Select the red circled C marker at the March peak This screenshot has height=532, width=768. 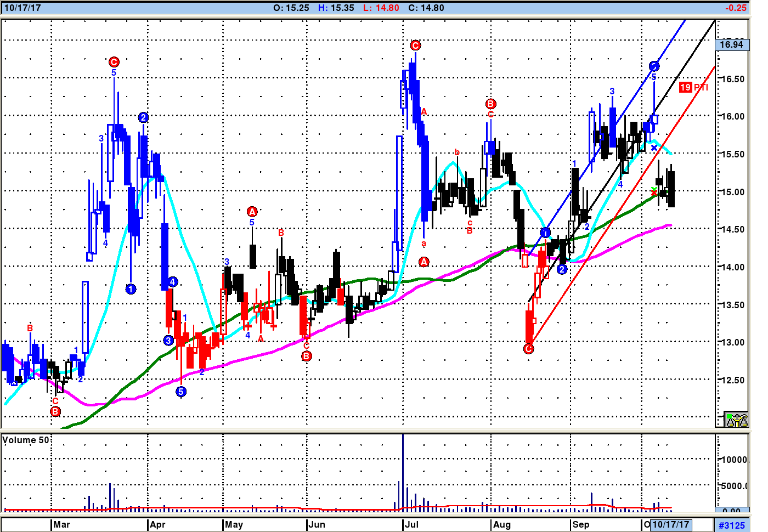tap(114, 61)
